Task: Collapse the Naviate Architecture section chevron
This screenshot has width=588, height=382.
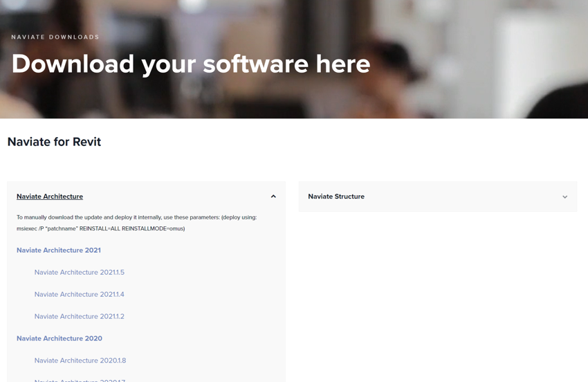Action: 273,197
